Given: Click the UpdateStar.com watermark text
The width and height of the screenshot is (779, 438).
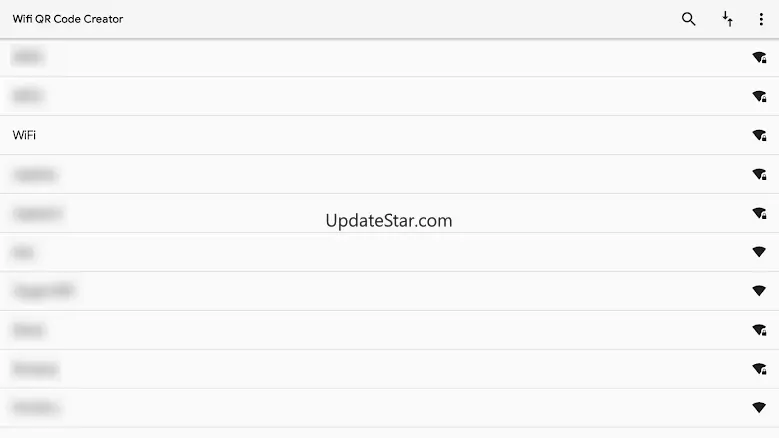Looking at the screenshot, I should click(x=389, y=220).
